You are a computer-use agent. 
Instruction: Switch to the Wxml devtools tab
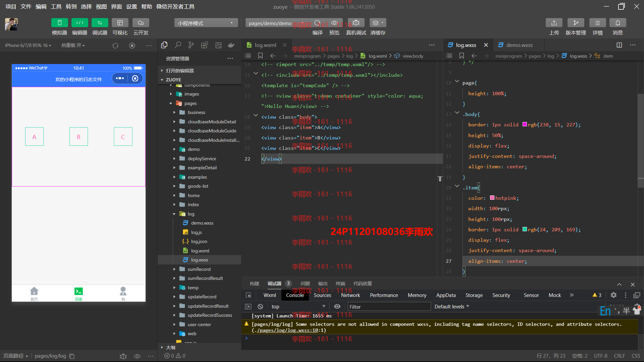270,295
